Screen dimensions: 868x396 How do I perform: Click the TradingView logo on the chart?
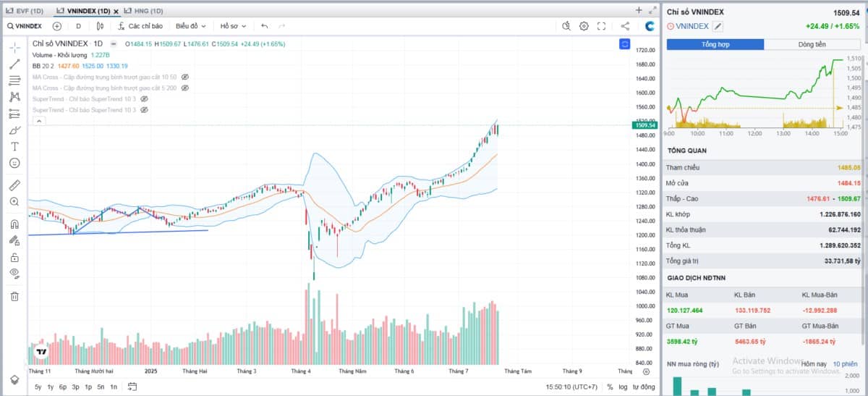(41, 352)
